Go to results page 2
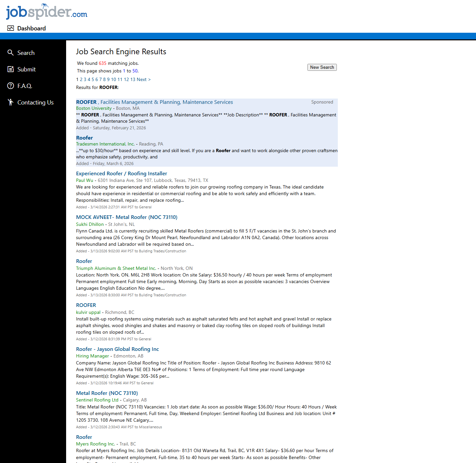Image resolution: width=476 pixels, height=463 pixels. click(81, 79)
